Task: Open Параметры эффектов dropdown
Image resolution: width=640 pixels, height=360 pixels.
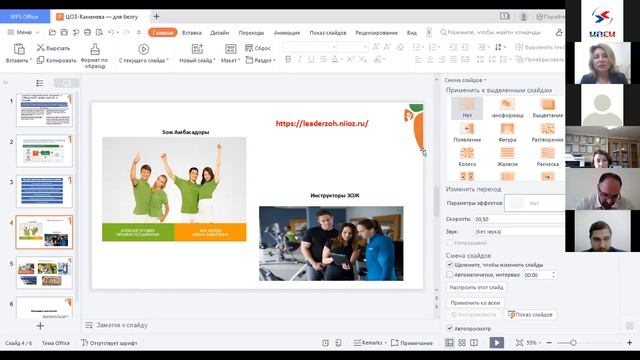Action: [x=535, y=203]
